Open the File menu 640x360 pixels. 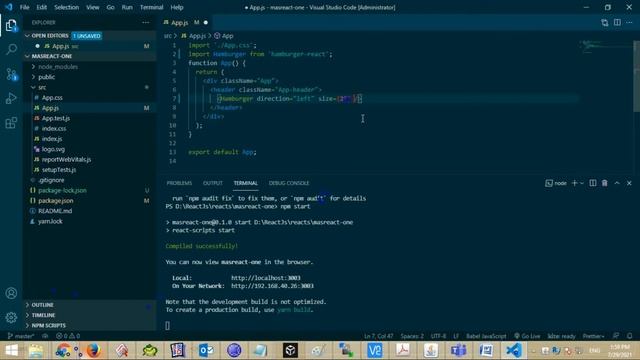click(24, 7)
